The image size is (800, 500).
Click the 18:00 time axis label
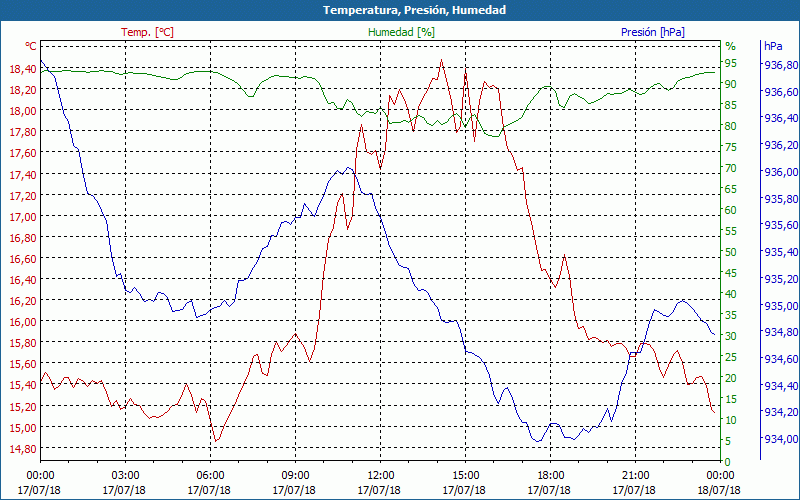(550, 476)
